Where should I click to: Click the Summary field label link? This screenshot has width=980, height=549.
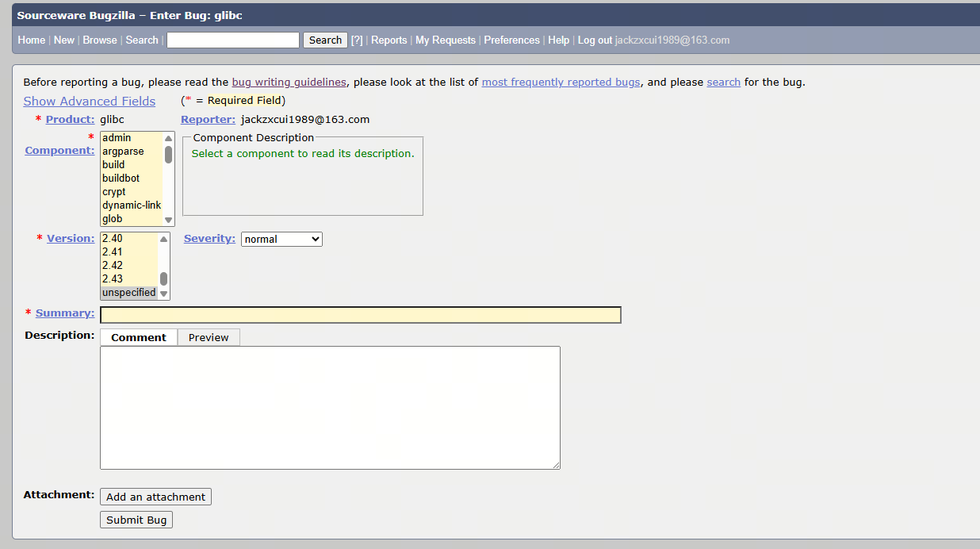65,313
